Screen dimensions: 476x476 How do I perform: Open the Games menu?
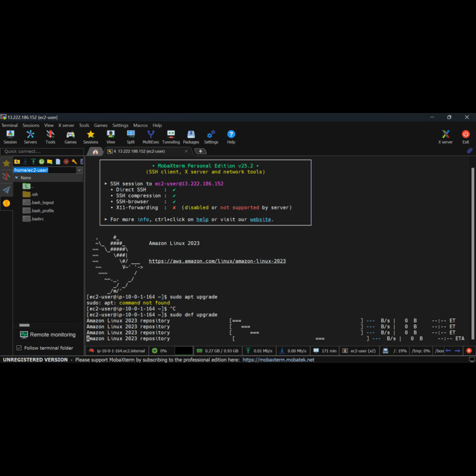click(x=101, y=126)
